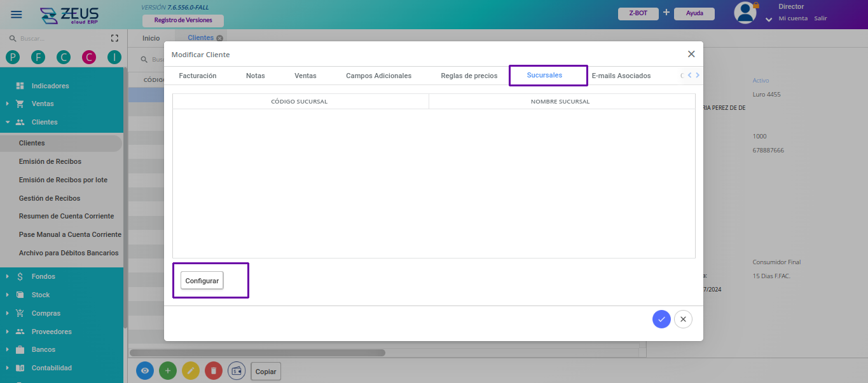Expand the Fondos menu section
This screenshot has height=383, width=868.
[7, 276]
